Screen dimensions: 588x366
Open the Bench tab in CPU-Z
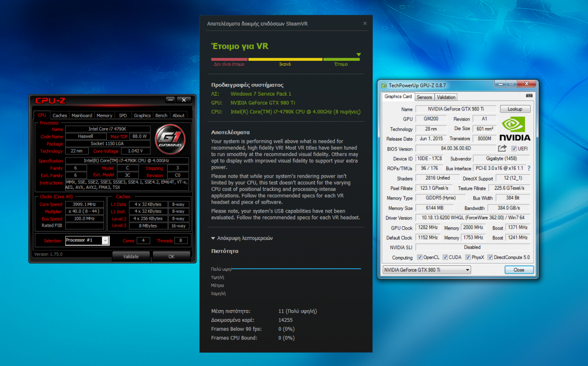click(161, 115)
